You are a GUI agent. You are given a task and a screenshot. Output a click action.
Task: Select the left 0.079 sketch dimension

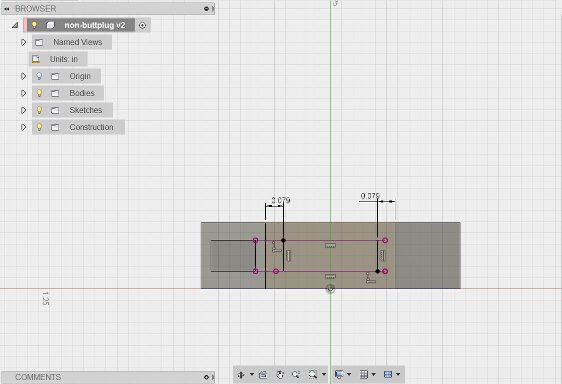pyautogui.click(x=281, y=200)
